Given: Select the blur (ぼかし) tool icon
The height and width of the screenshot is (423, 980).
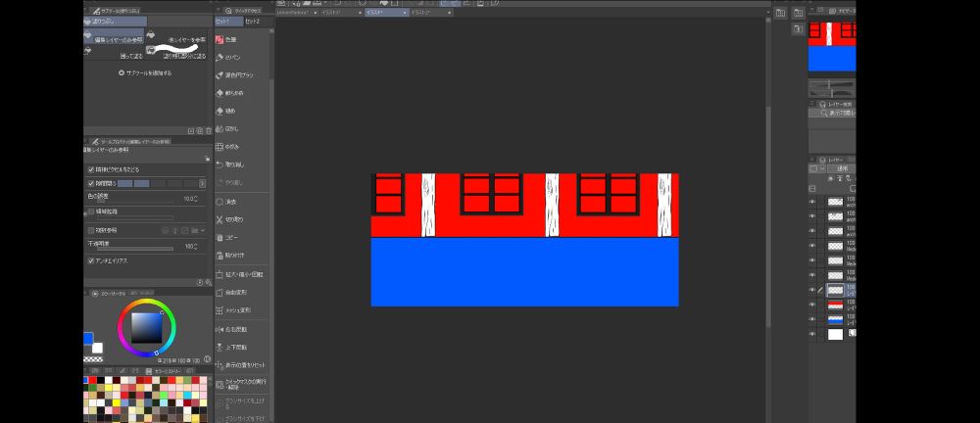Looking at the screenshot, I should click(220, 128).
